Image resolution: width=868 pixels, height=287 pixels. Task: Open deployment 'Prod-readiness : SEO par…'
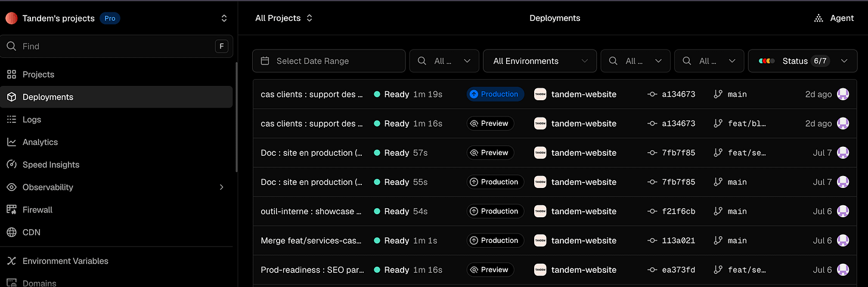pos(312,270)
